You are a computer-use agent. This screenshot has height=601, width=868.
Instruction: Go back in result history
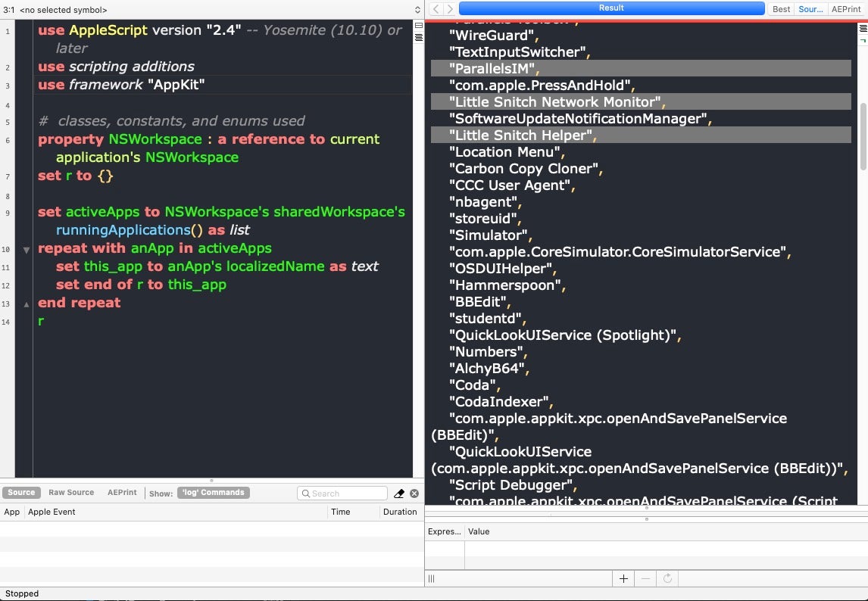(x=436, y=9)
